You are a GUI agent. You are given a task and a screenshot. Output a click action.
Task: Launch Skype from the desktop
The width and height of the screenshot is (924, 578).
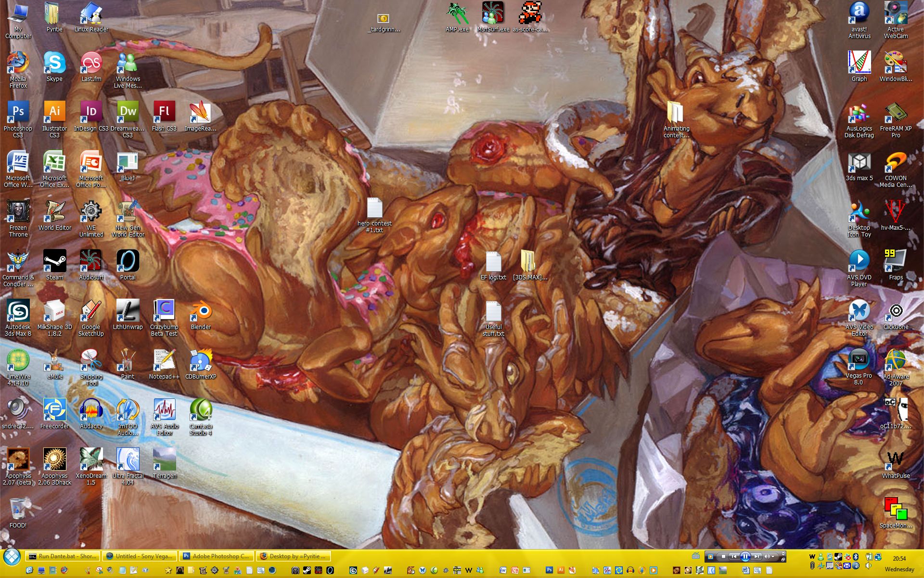(x=54, y=66)
